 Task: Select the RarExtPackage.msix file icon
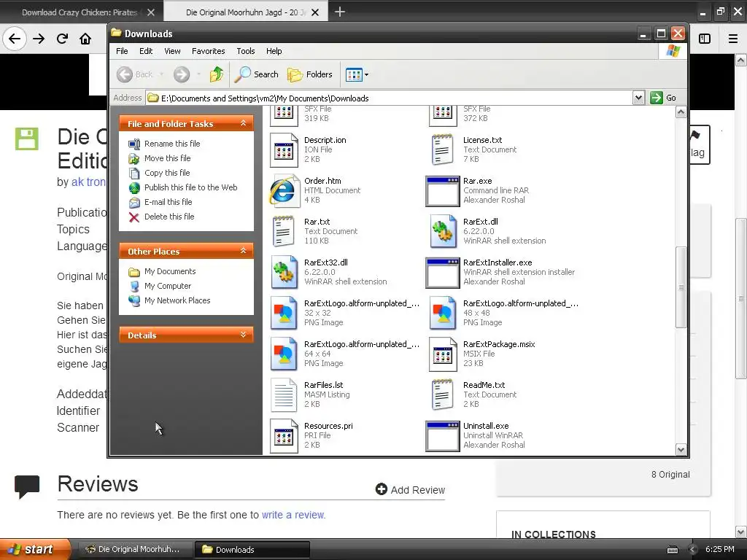tap(443, 355)
